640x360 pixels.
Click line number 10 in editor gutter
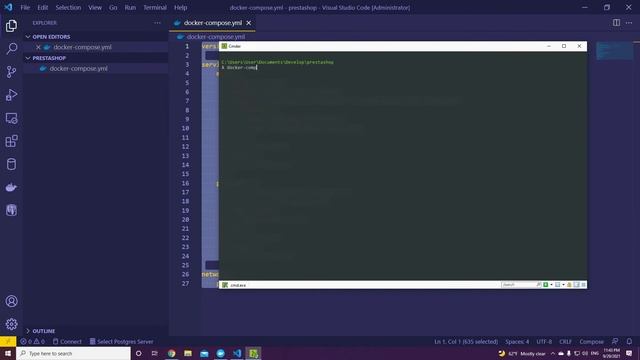[185, 128]
